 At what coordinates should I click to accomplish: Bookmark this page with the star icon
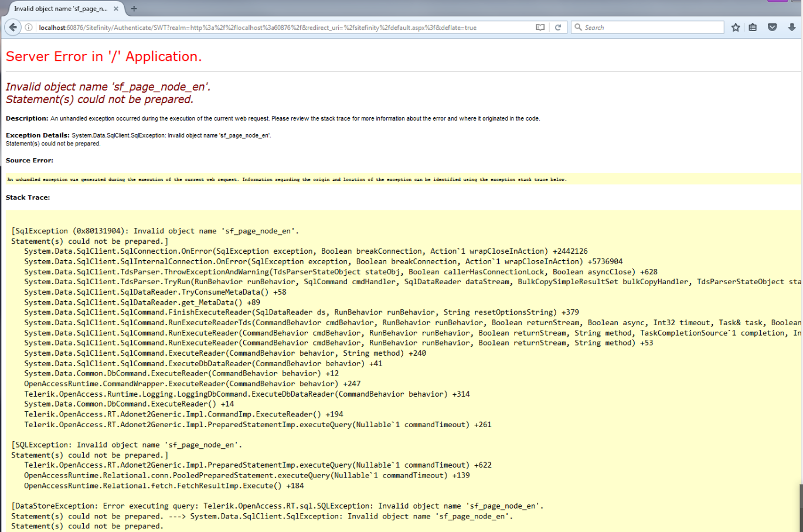point(736,27)
